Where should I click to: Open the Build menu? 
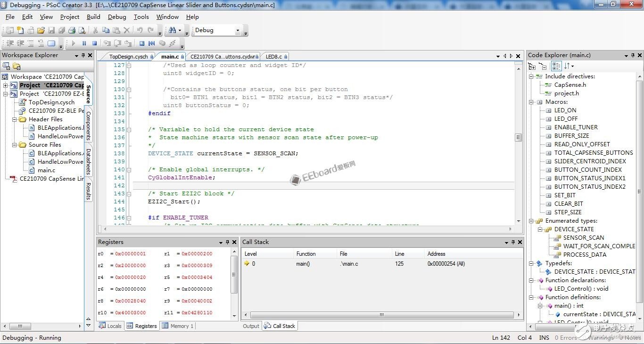93,17
